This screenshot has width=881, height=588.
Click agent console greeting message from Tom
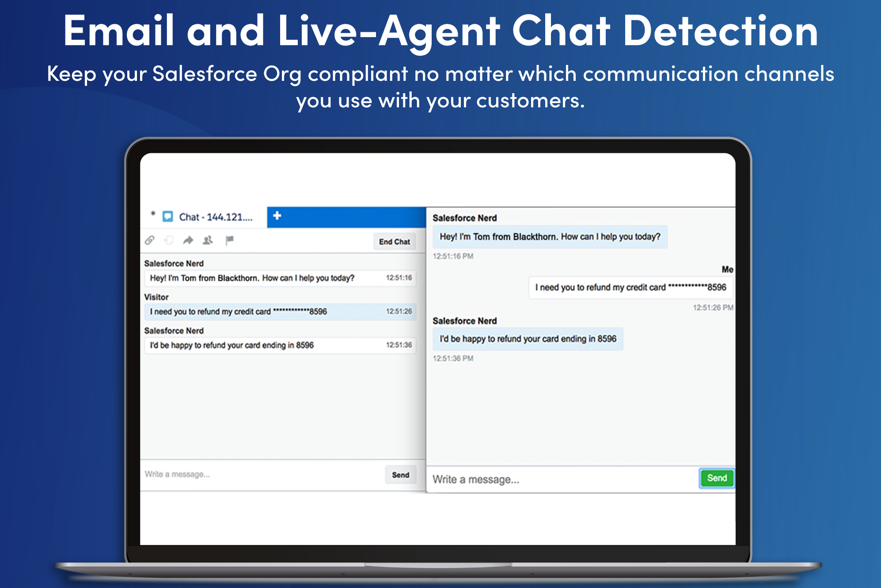[280, 278]
